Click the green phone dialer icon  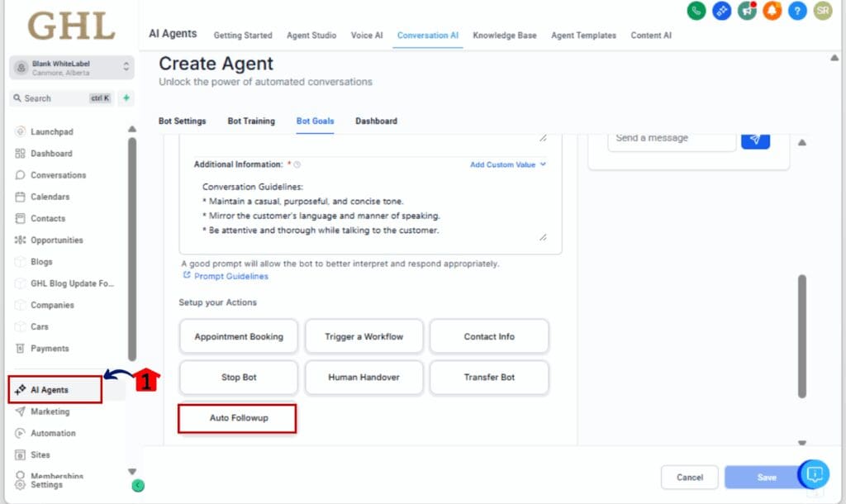click(696, 11)
